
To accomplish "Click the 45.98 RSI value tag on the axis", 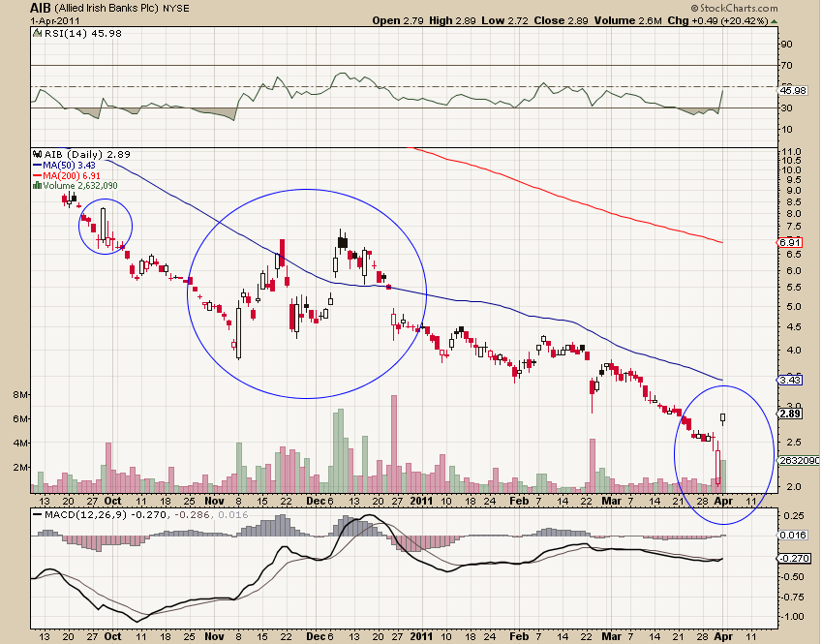I will 793,91.
